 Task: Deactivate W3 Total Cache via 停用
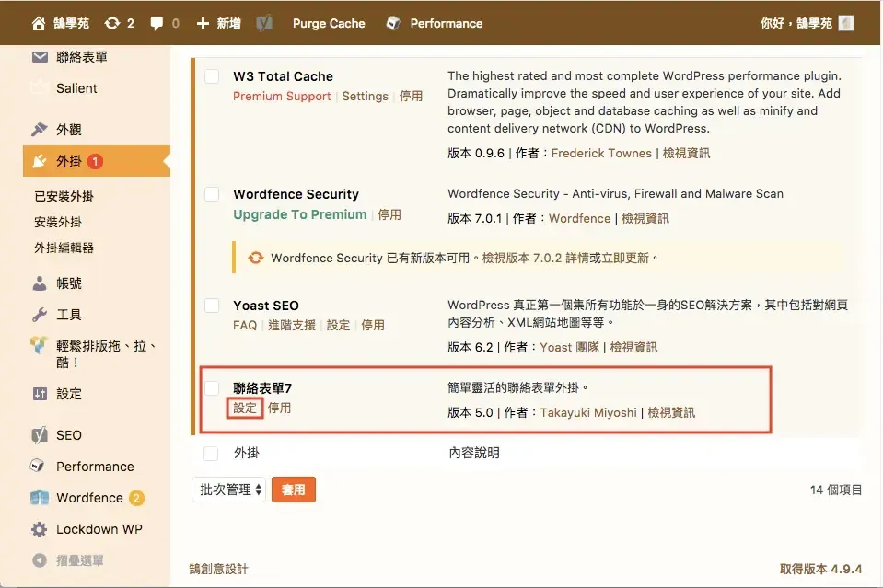tap(411, 97)
